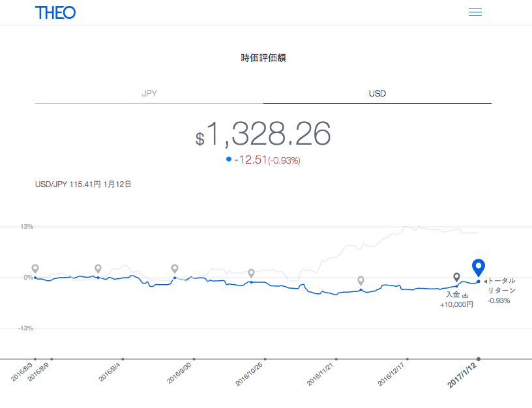Click the 2016/9/4 date label
532x408 pixels.
tap(110, 372)
